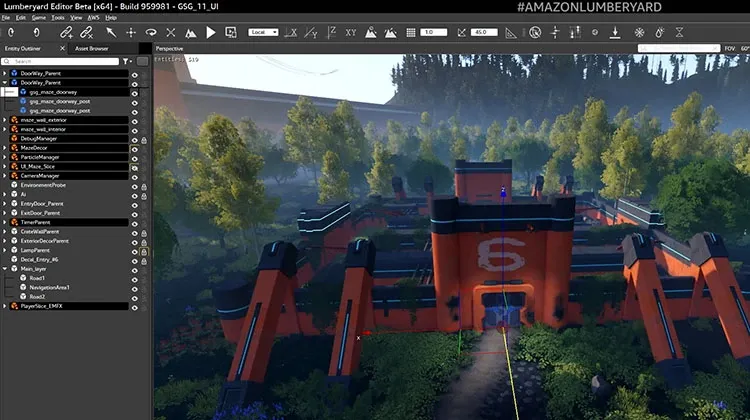This screenshot has width=750, height=420.
Task: Click the Link objects chain-plus icon
Action: [66, 33]
